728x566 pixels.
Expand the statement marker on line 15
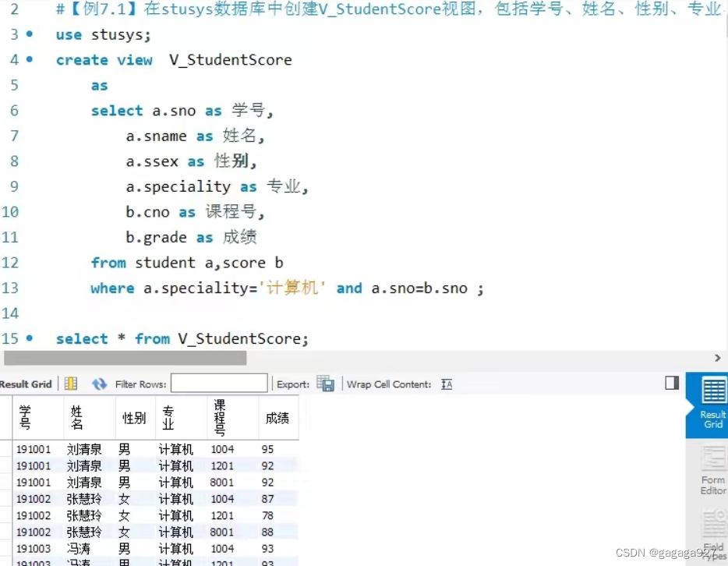(x=28, y=338)
